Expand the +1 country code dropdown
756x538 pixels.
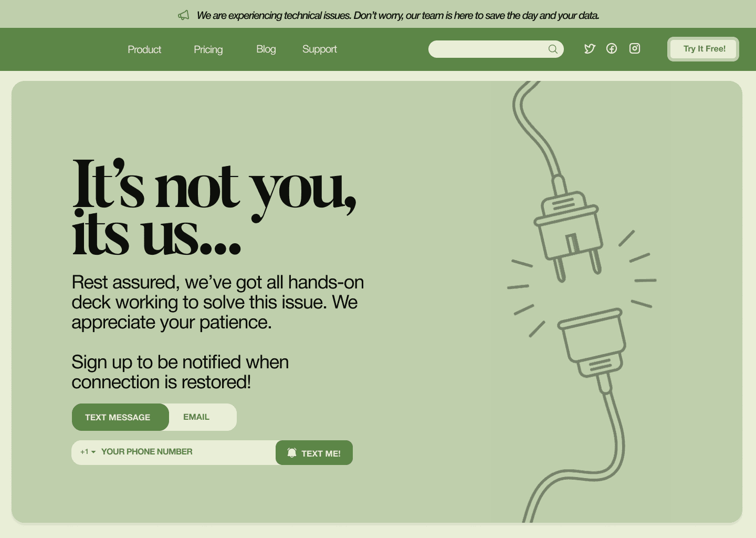[88, 452]
